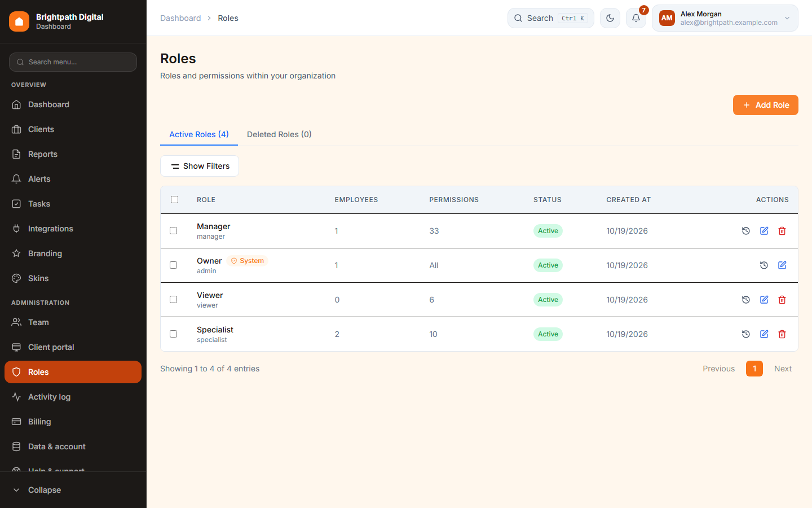The image size is (812, 508).
Task: Check the Viewer role checkbox
Action: point(174,300)
